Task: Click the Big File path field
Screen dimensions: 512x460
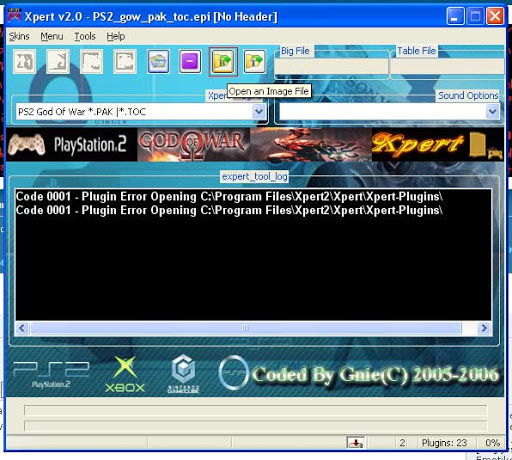Action: coord(331,67)
